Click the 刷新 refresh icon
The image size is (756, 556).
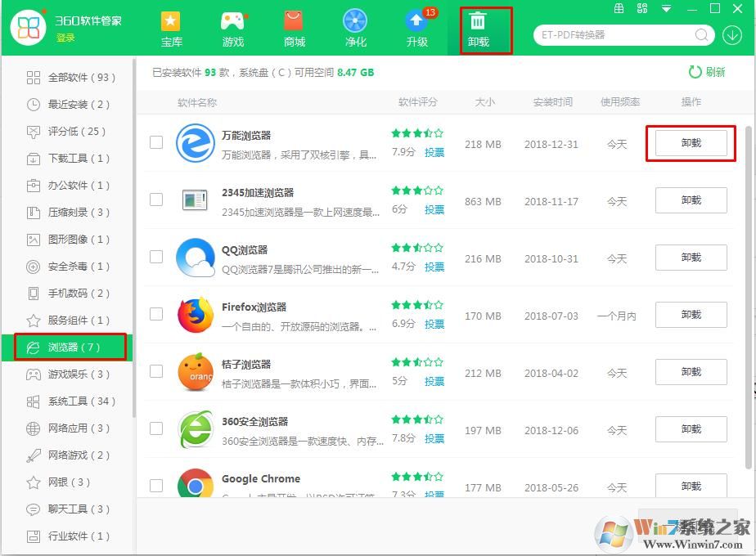tap(695, 72)
